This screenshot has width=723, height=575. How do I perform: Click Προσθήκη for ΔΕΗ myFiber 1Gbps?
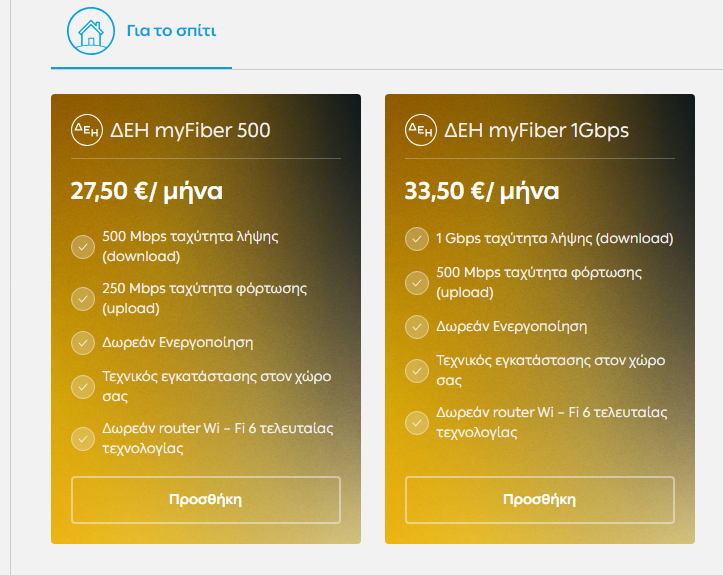pos(540,500)
